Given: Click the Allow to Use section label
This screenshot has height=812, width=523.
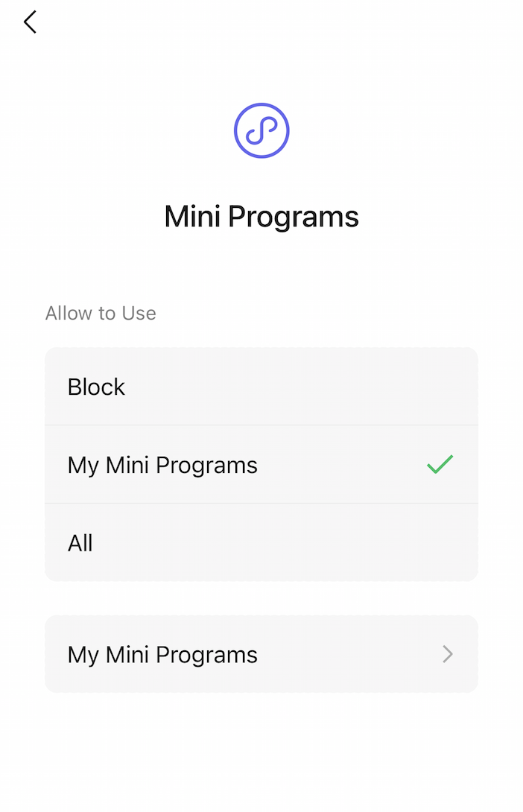Looking at the screenshot, I should coord(101,313).
